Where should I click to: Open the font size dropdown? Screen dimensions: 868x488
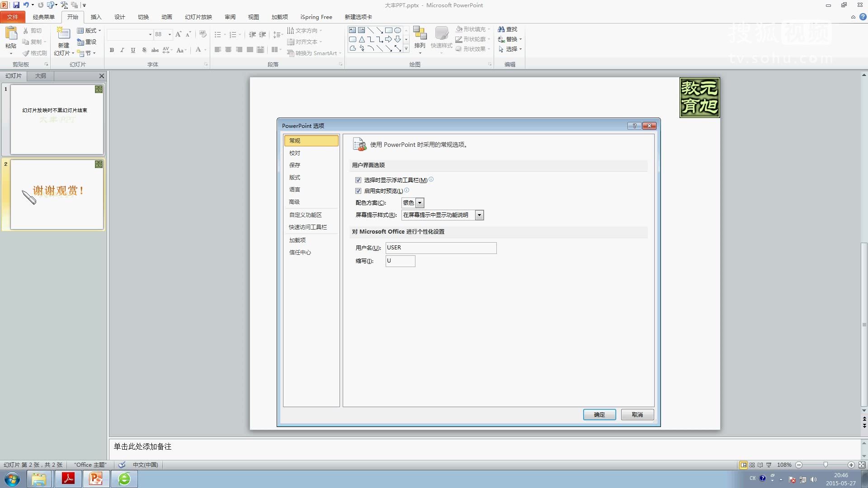click(170, 34)
